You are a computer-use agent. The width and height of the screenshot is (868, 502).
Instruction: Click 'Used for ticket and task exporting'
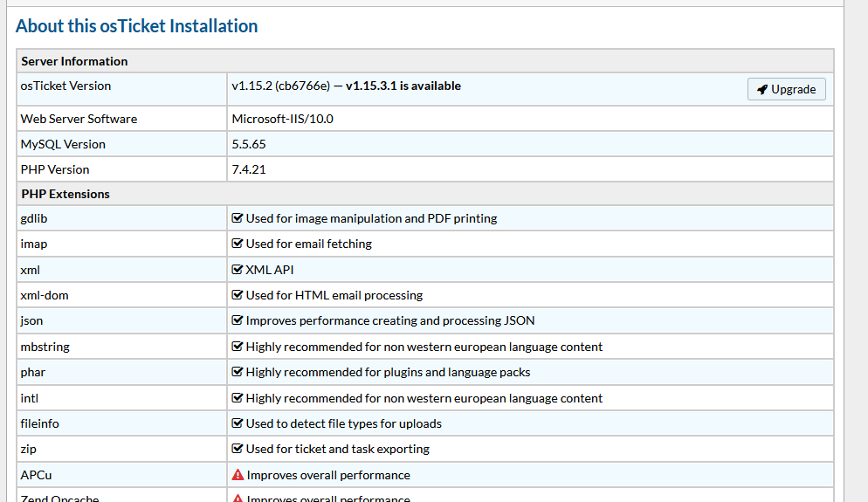(338, 450)
